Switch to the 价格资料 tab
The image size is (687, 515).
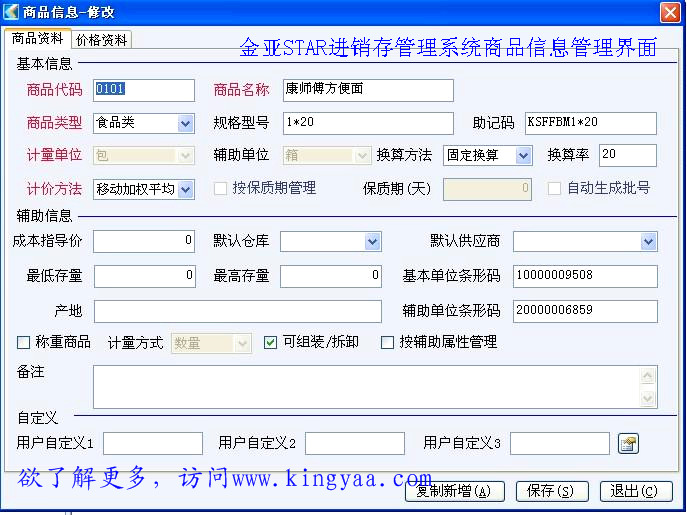(101, 40)
